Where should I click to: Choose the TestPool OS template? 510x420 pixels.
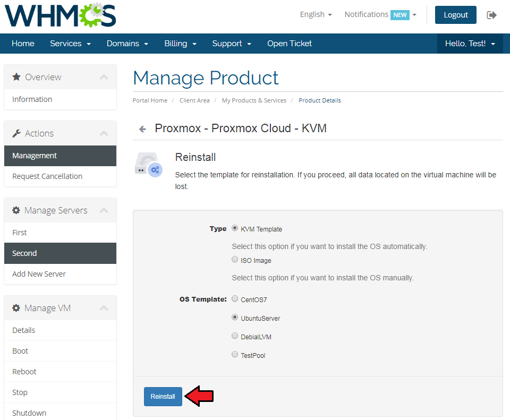click(234, 354)
